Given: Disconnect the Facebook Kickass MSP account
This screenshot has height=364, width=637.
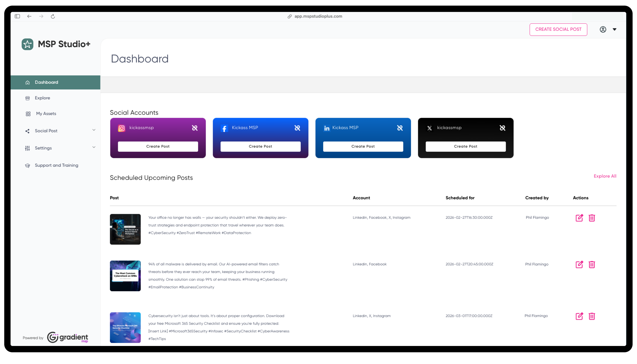Looking at the screenshot, I should pyautogui.click(x=297, y=128).
